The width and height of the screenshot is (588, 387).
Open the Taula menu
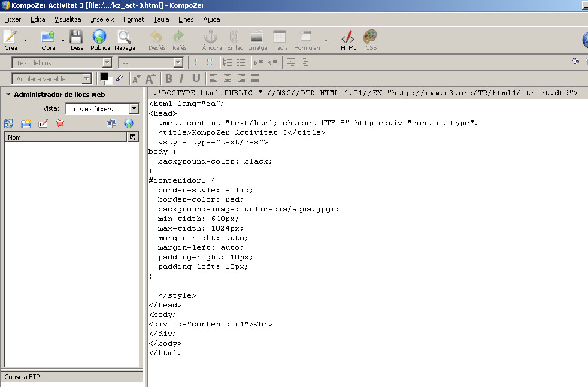pyautogui.click(x=161, y=19)
